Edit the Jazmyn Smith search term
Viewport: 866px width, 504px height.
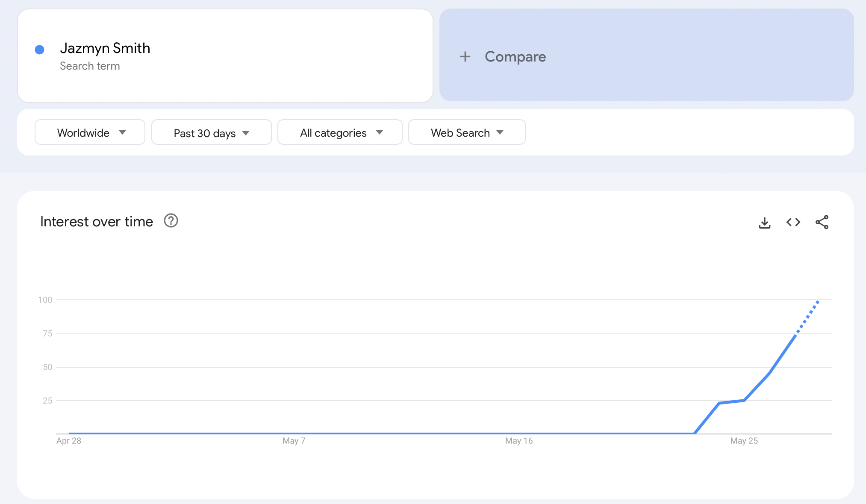[105, 48]
